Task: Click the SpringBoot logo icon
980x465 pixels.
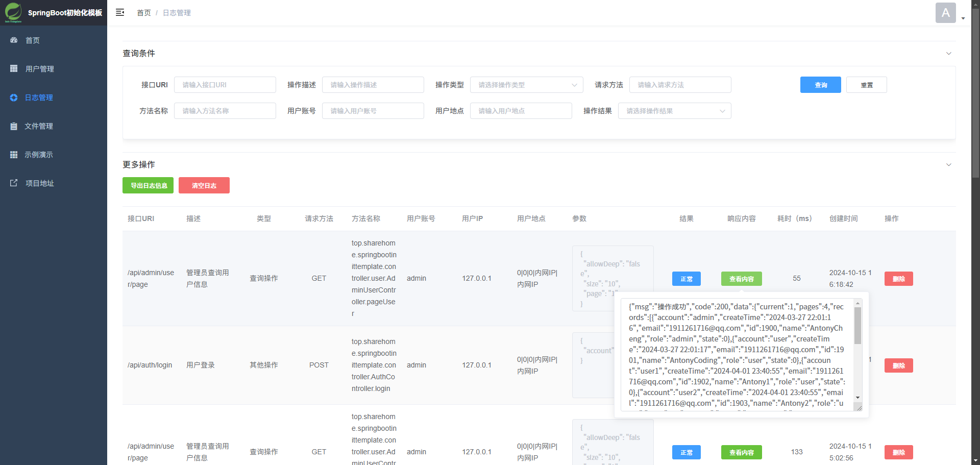Action: [13, 12]
